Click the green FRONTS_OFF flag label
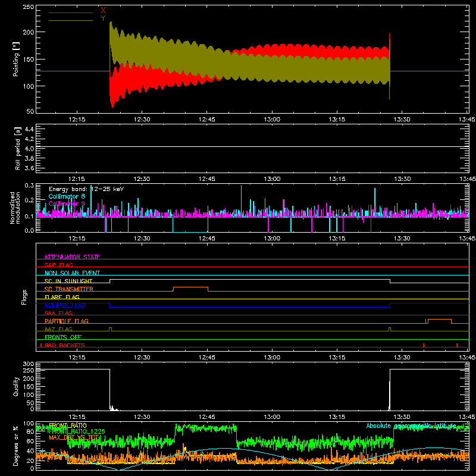 (x=63, y=337)
